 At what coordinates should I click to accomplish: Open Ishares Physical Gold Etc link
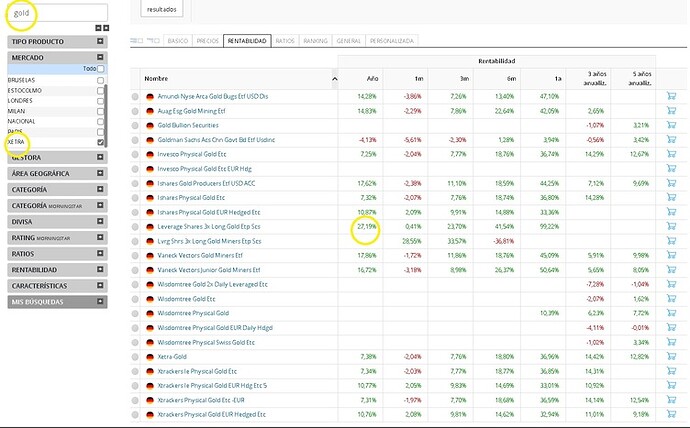191,198
